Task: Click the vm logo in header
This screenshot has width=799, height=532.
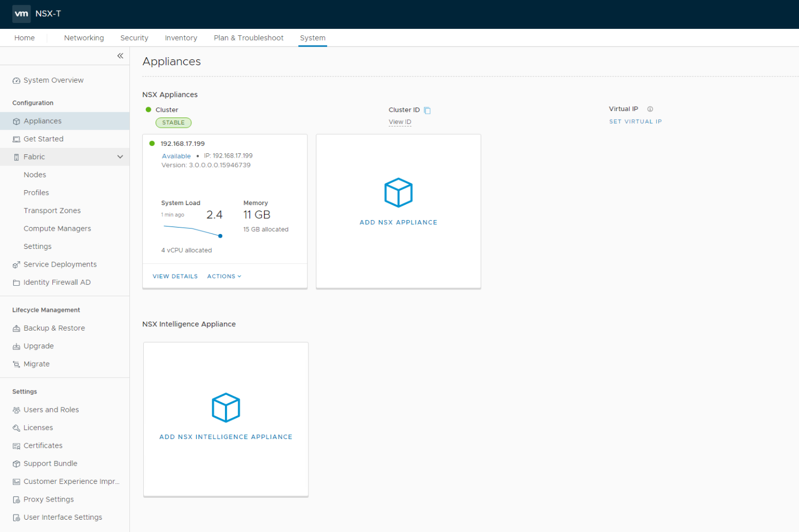Action: (x=21, y=13)
